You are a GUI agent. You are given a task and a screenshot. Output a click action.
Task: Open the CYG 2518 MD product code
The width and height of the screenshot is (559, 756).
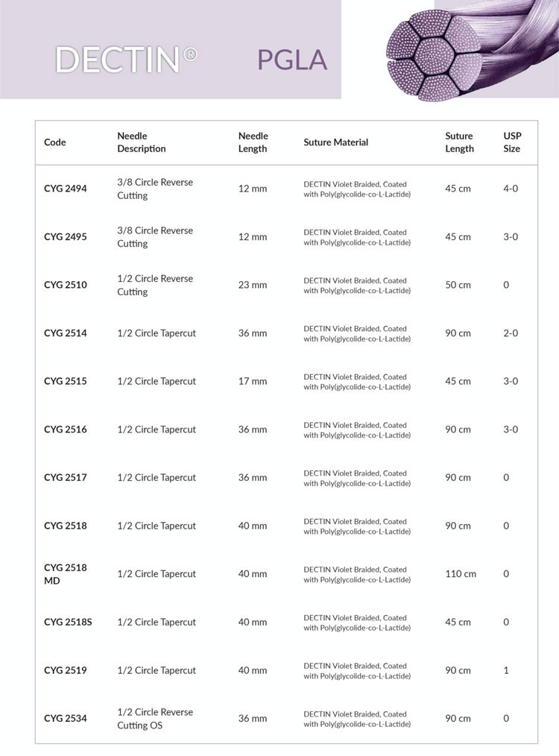click(66, 574)
